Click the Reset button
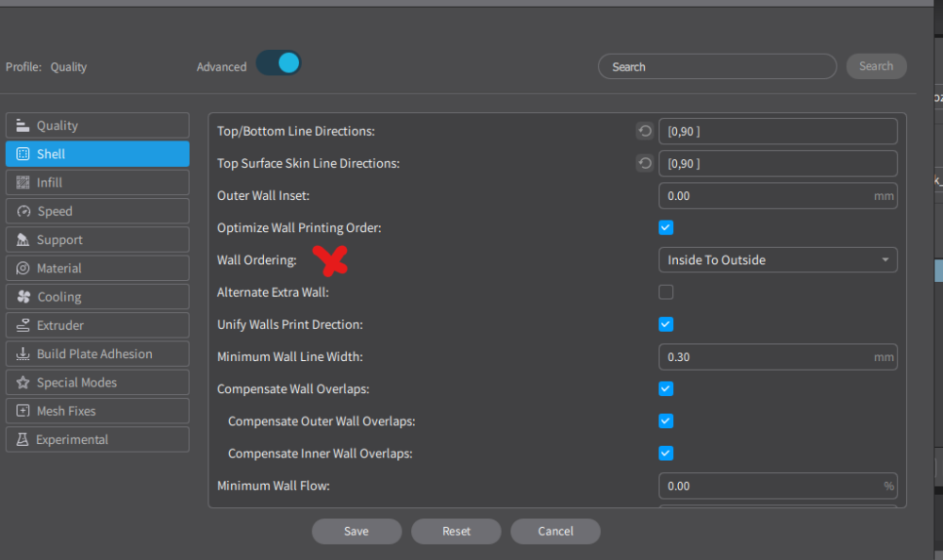 click(x=455, y=531)
